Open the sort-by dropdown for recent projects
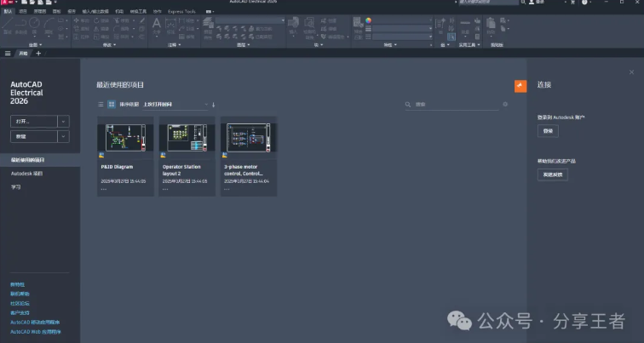 [x=175, y=105]
